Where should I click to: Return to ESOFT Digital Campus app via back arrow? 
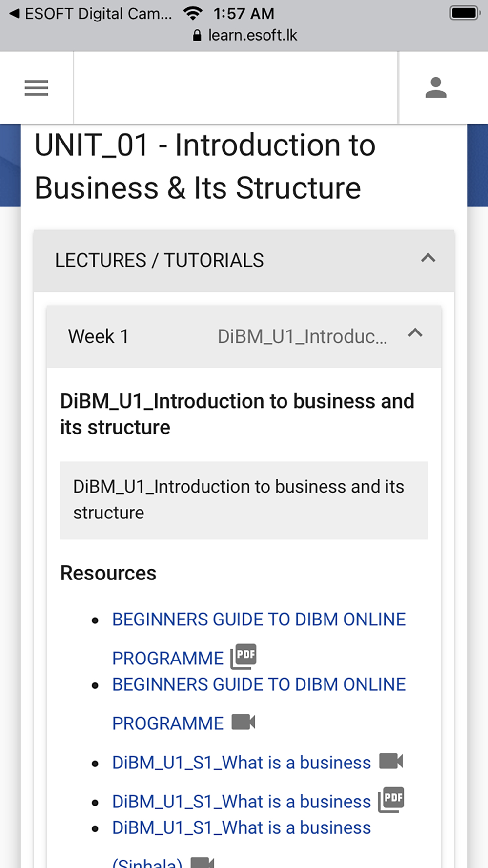(14, 14)
